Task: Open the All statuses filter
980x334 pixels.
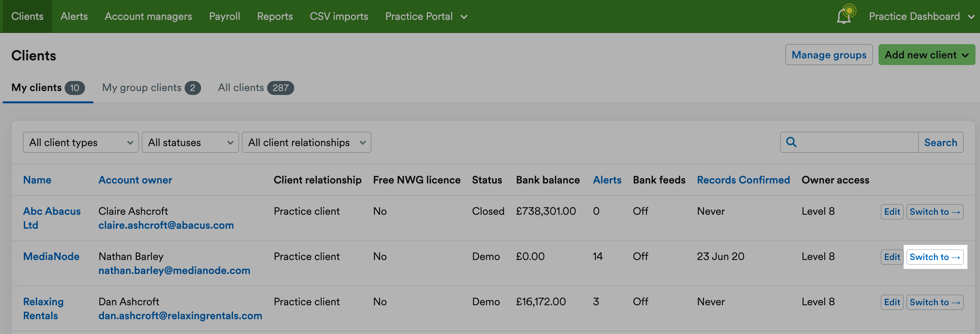Action: coord(190,142)
